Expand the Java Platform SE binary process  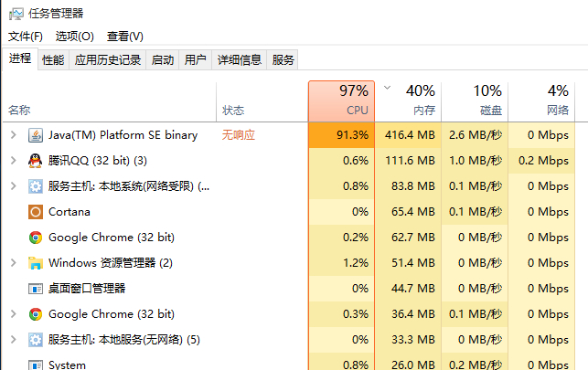click(x=14, y=135)
